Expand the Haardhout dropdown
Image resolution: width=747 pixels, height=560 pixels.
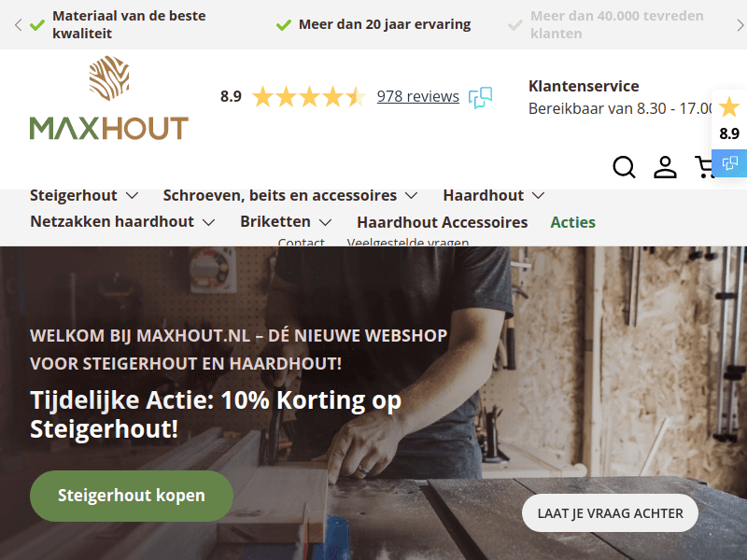pyautogui.click(x=539, y=196)
